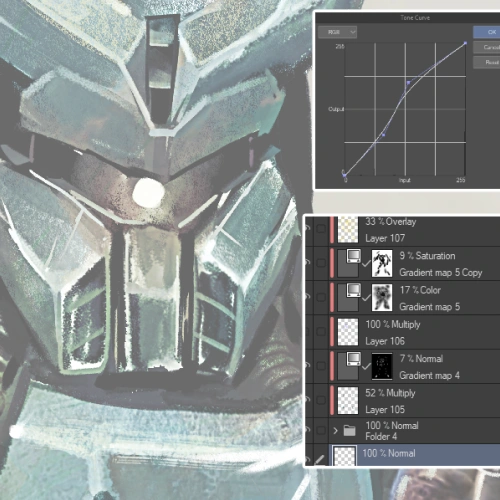Image resolution: width=500 pixels, height=500 pixels.
Task: Select Gradient map 5 Copy layer mask
Action: pos(382,263)
